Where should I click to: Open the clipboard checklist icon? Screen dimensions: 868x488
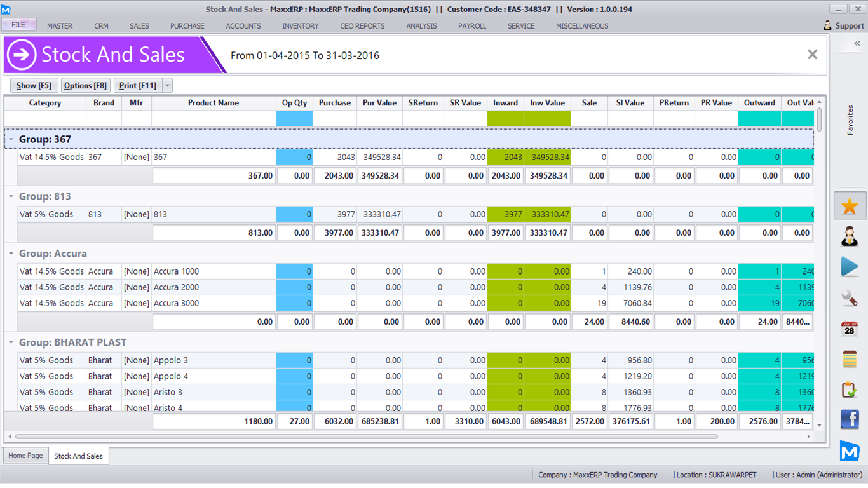coord(850,389)
